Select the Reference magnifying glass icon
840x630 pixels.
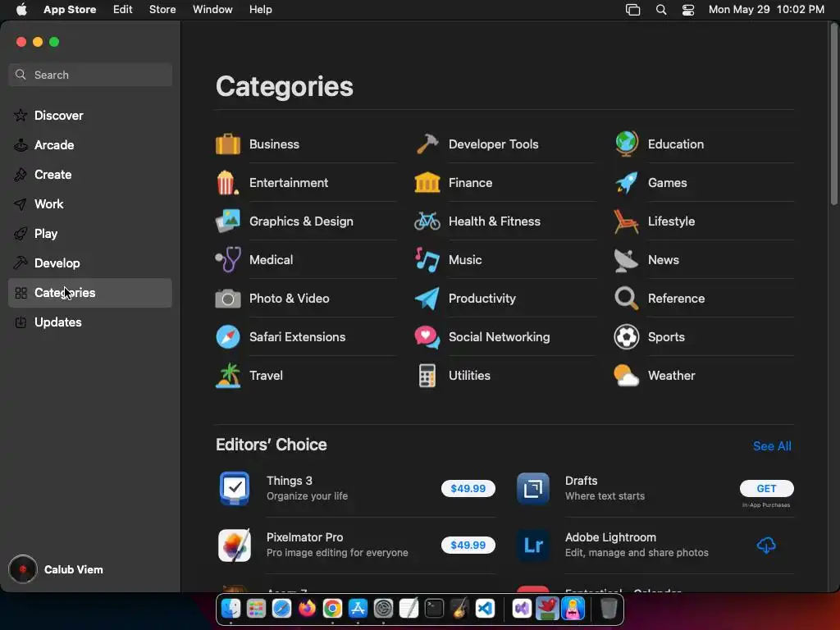pos(626,299)
